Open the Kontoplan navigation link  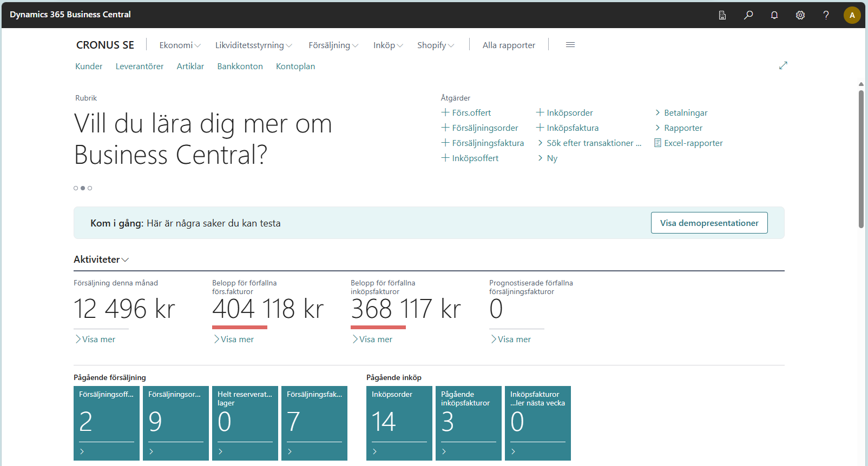coord(295,66)
